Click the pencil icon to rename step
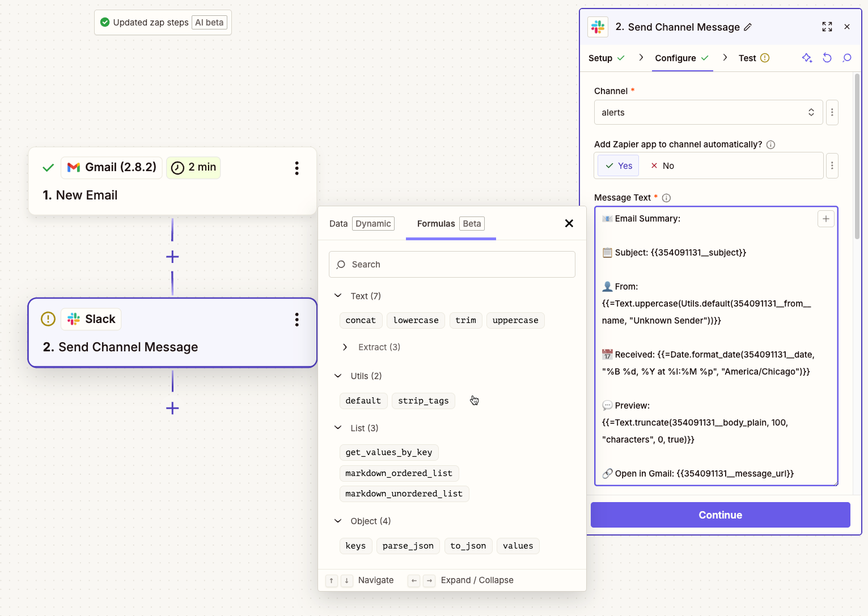The image size is (868, 616). (748, 27)
